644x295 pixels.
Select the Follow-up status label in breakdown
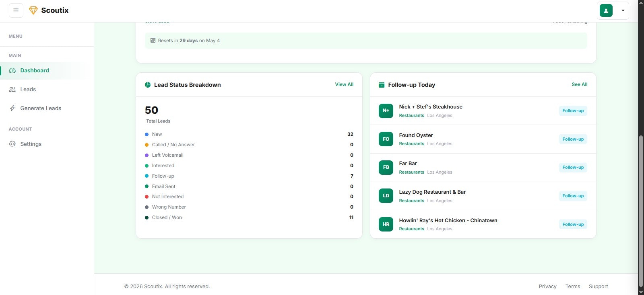[x=163, y=176]
